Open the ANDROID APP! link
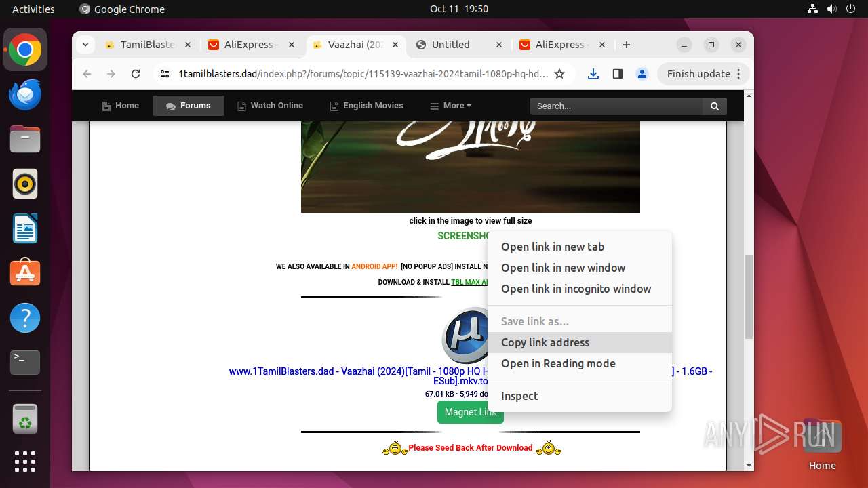The width and height of the screenshot is (868, 488). click(x=374, y=267)
